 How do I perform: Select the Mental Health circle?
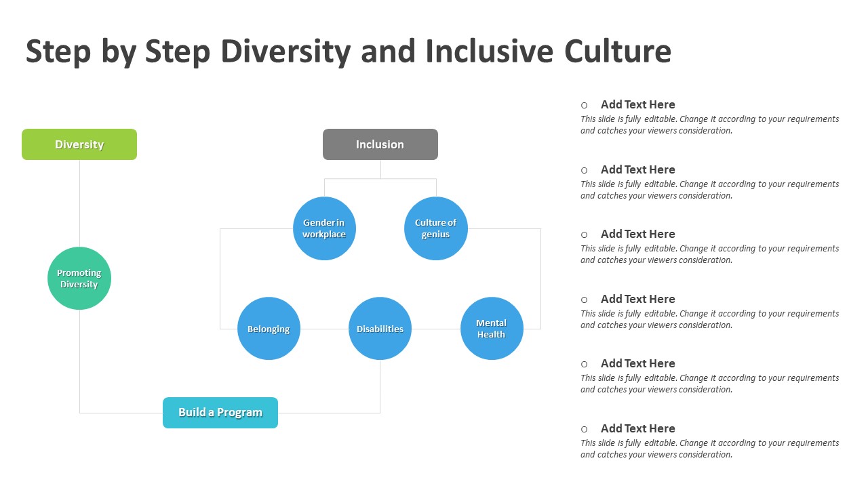point(492,329)
